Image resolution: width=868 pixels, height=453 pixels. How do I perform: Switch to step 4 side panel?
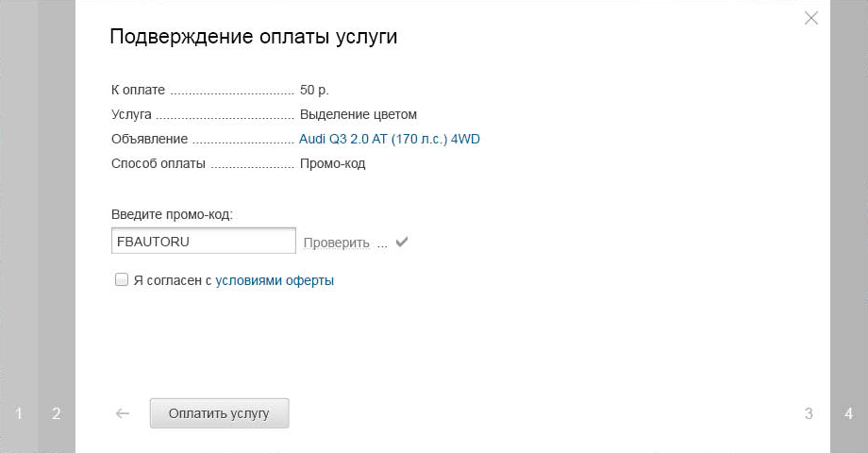pyautogui.click(x=848, y=413)
